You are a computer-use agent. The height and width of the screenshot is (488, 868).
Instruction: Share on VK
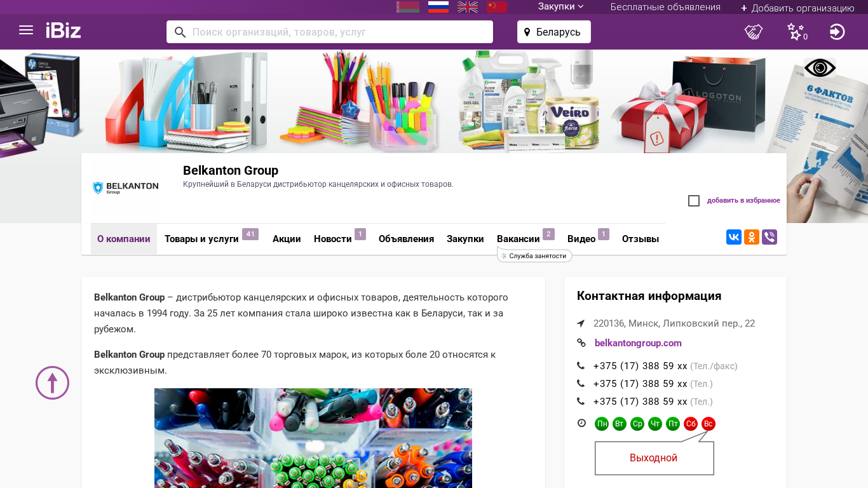734,237
